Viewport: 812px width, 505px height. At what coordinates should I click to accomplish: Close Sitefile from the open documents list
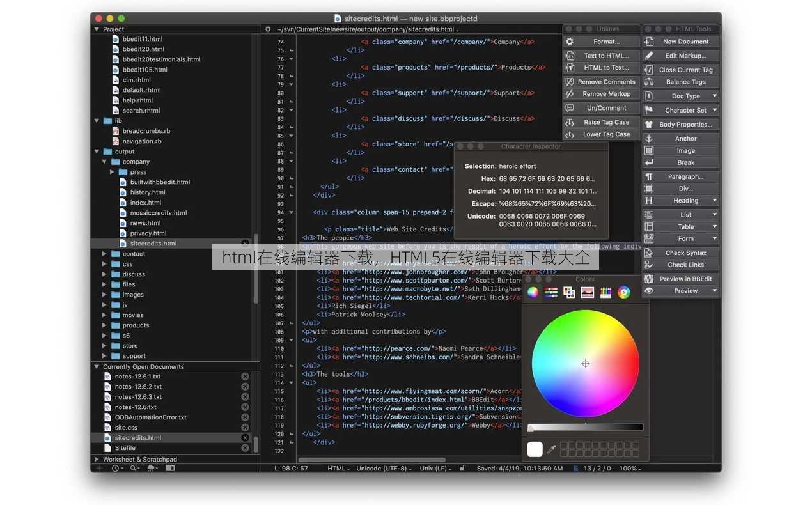click(x=245, y=448)
